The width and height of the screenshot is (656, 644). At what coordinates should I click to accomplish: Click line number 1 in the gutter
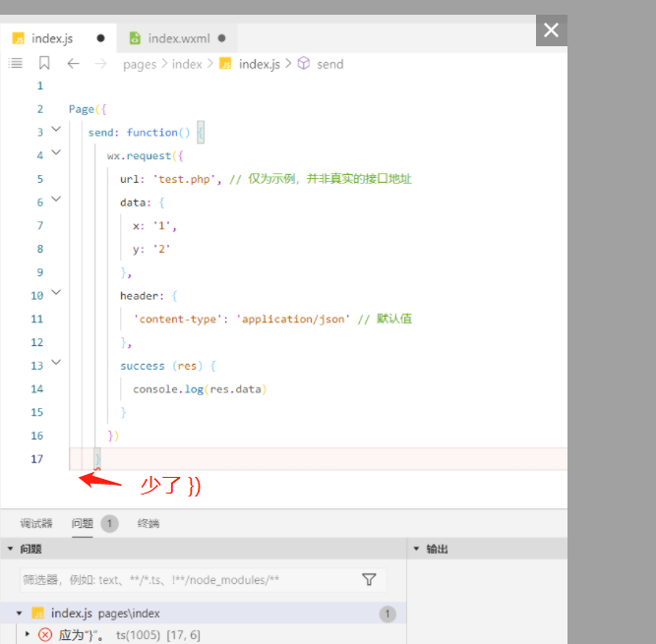pyautogui.click(x=40, y=87)
